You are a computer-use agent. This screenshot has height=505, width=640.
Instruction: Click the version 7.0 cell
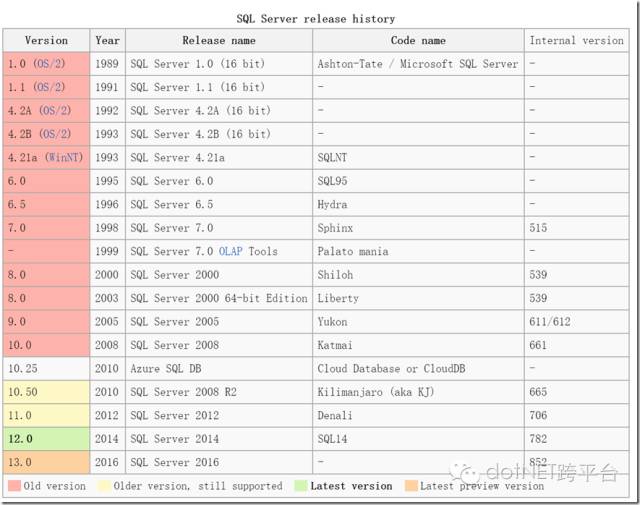click(x=46, y=228)
